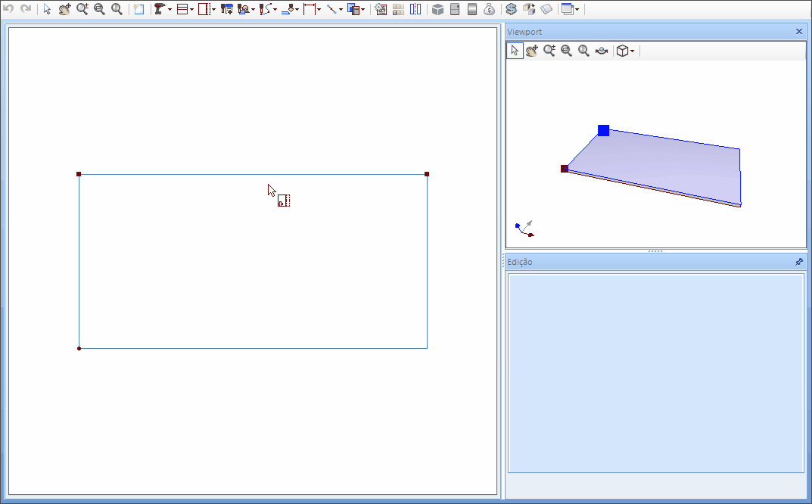
Task: Click the gray 3D box icon
Action: point(437,9)
